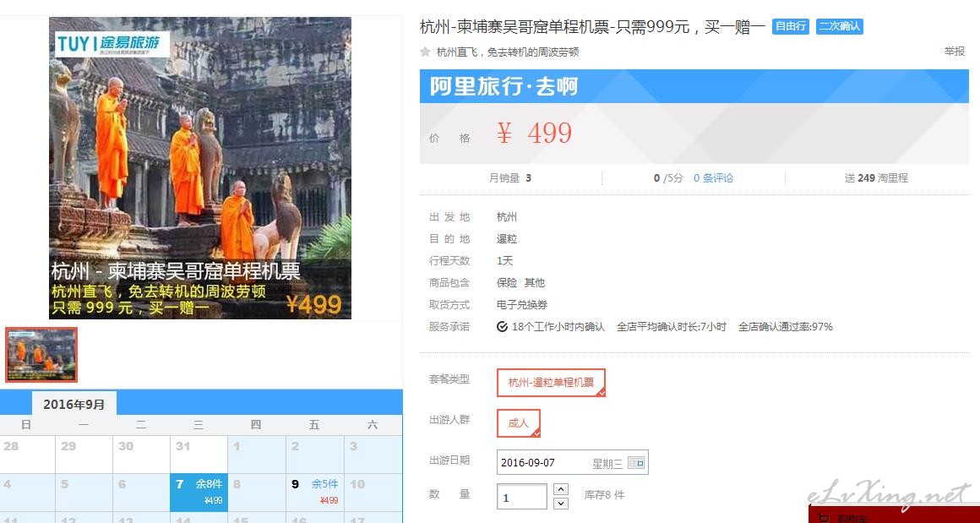Select the 成人 traveler type option
980x523 pixels.
coord(518,423)
